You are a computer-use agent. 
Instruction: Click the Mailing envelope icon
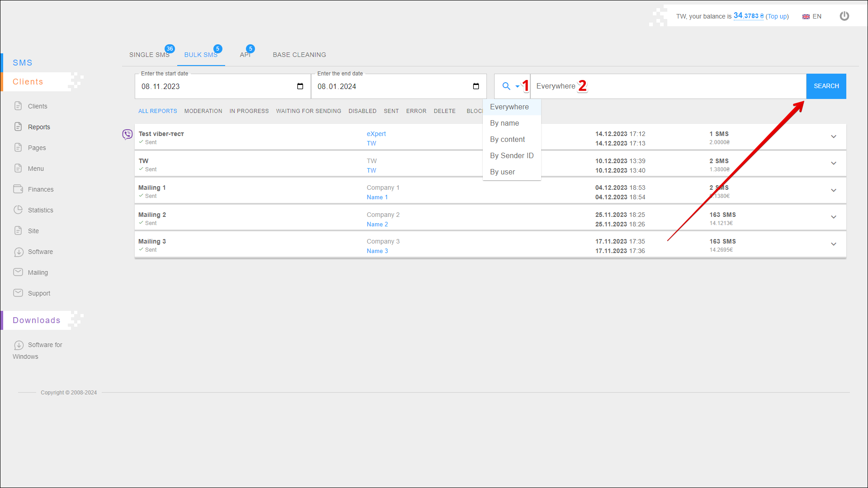(x=18, y=272)
